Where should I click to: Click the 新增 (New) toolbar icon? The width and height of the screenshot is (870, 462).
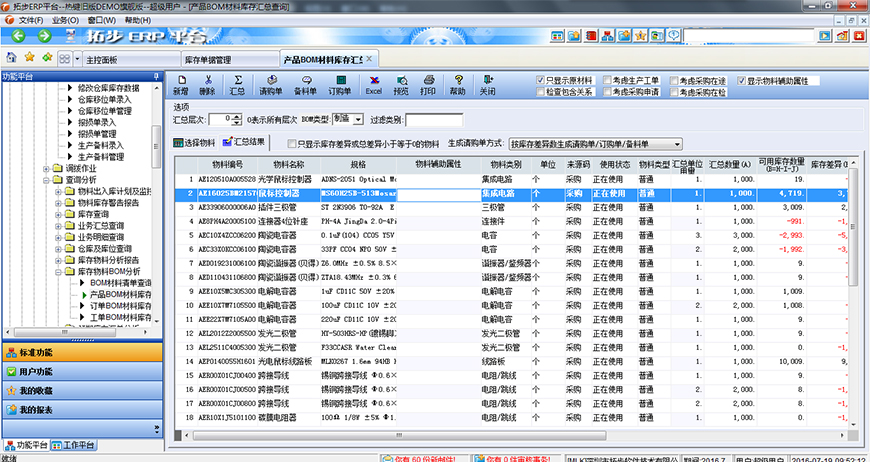pyautogui.click(x=180, y=84)
